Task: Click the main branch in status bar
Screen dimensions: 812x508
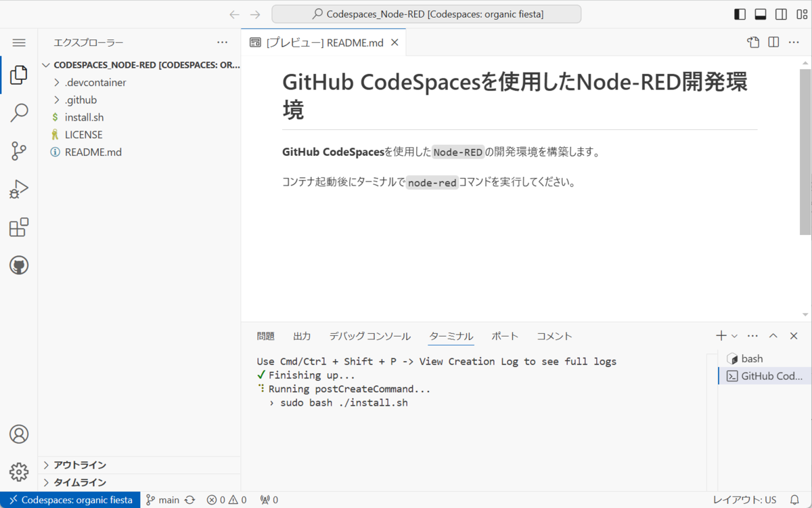Action: coord(163,500)
